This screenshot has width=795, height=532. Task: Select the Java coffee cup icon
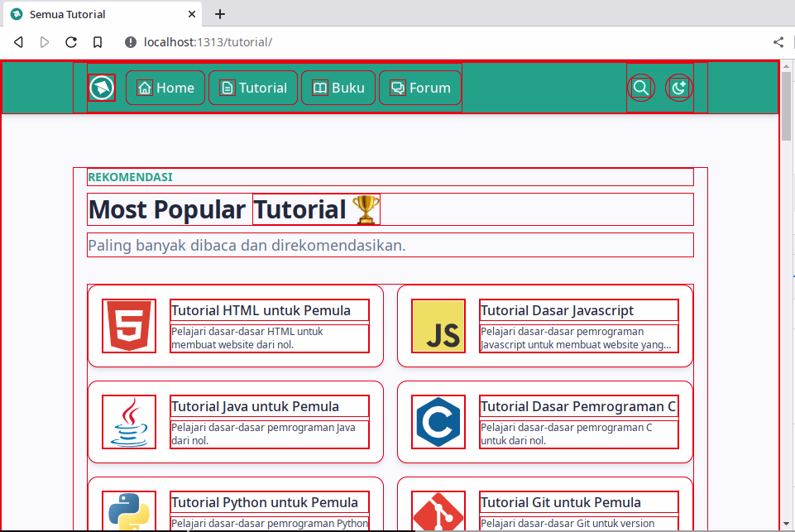tap(128, 422)
